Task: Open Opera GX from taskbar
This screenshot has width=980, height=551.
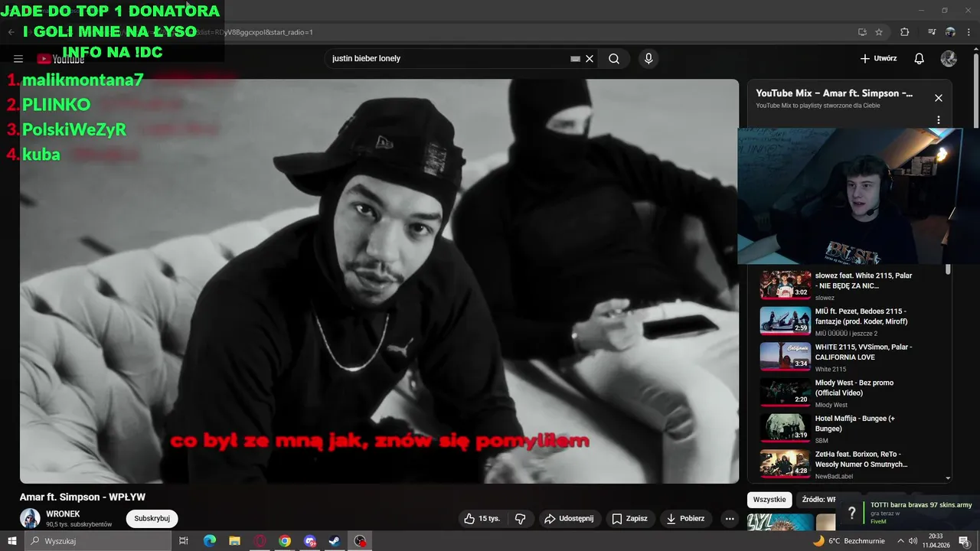Action: [x=260, y=541]
